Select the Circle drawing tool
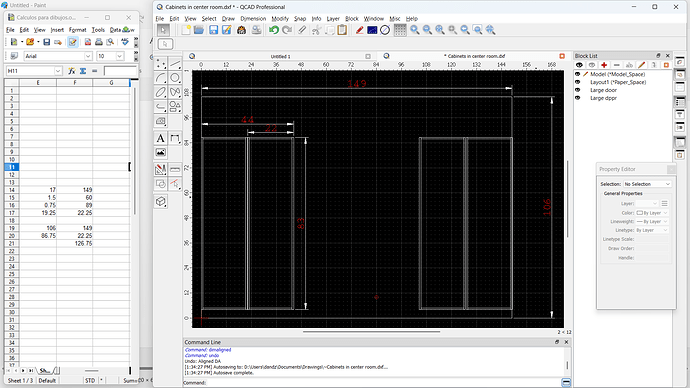Screen dimensions: 690x388 click(175, 78)
